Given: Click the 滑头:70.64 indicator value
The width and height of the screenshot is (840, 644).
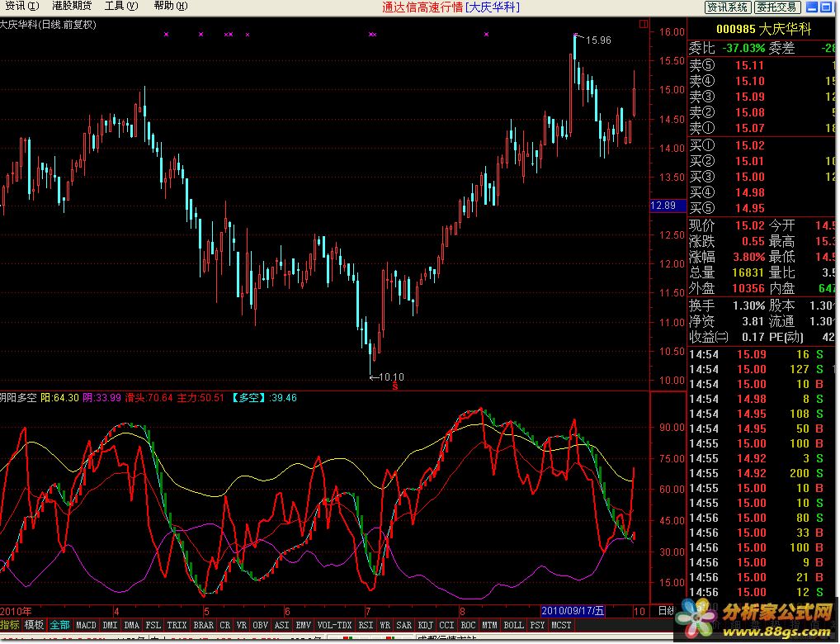Looking at the screenshot, I should [149, 398].
